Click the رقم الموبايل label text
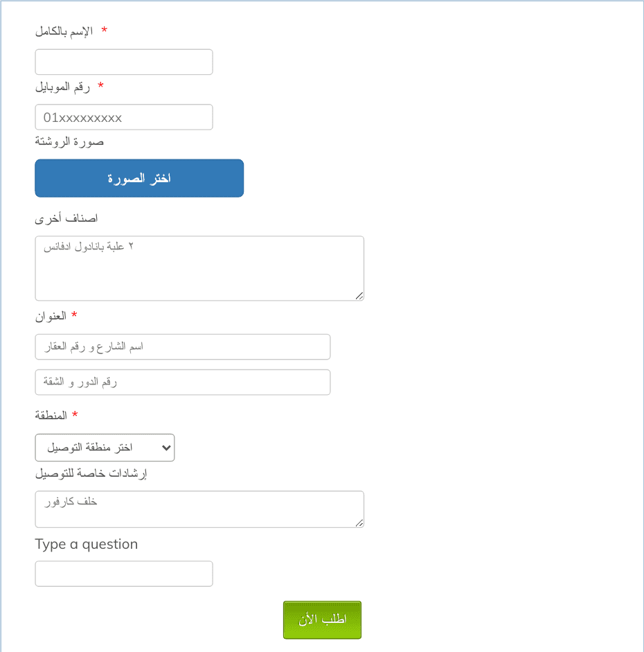This screenshot has width=644, height=652. (62, 87)
